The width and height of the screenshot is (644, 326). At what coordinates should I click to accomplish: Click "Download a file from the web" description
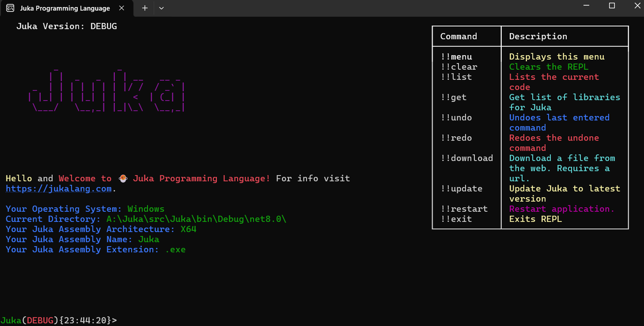(x=562, y=168)
